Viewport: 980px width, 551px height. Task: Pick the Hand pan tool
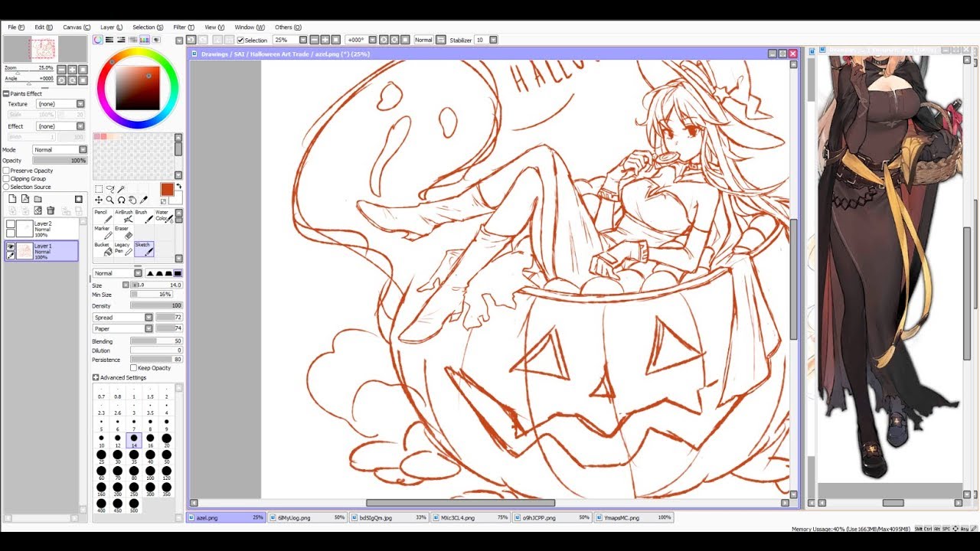(132, 200)
